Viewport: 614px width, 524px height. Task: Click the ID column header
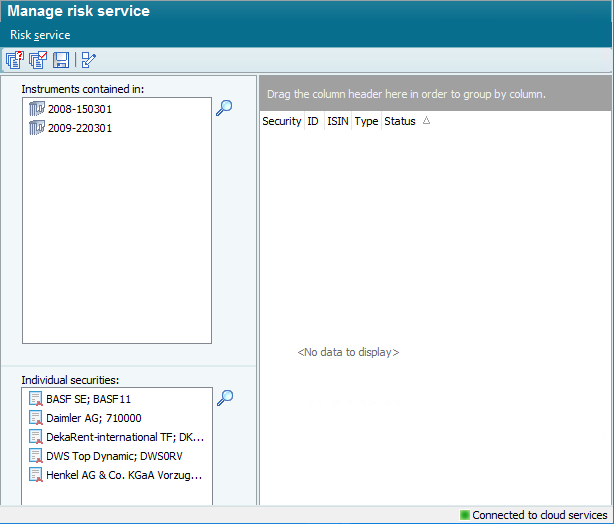[313, 121]
